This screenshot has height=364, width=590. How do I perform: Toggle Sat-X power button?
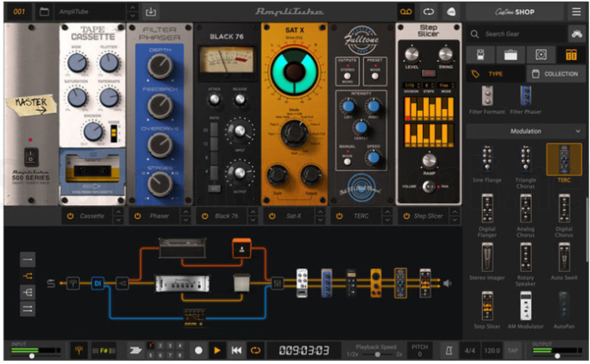[272, 216]
